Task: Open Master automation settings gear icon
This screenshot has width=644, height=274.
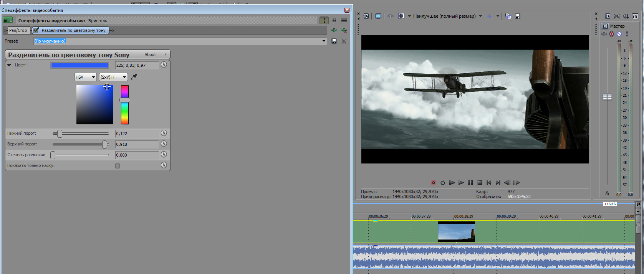Action: (612, 34)
